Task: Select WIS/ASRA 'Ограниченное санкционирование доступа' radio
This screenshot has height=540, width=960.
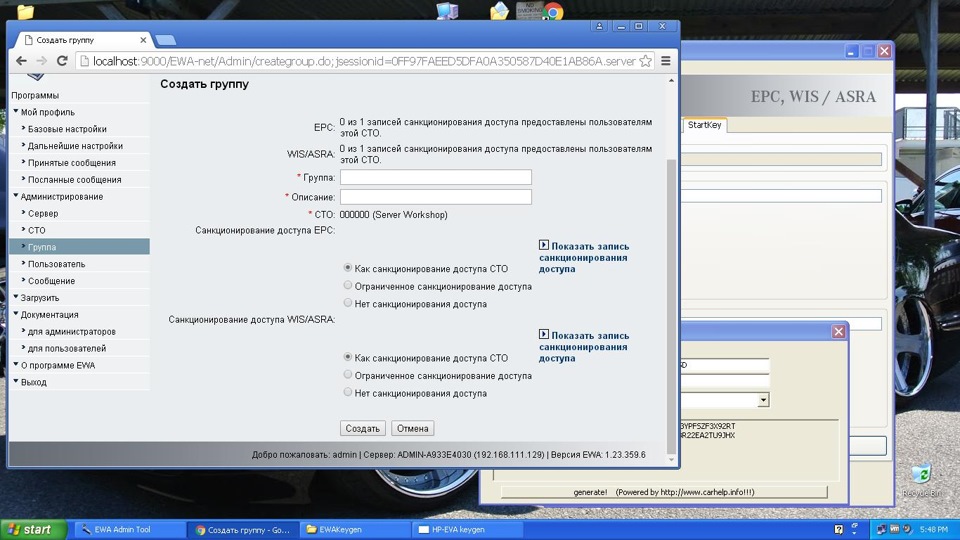Action: pos(348,375)
